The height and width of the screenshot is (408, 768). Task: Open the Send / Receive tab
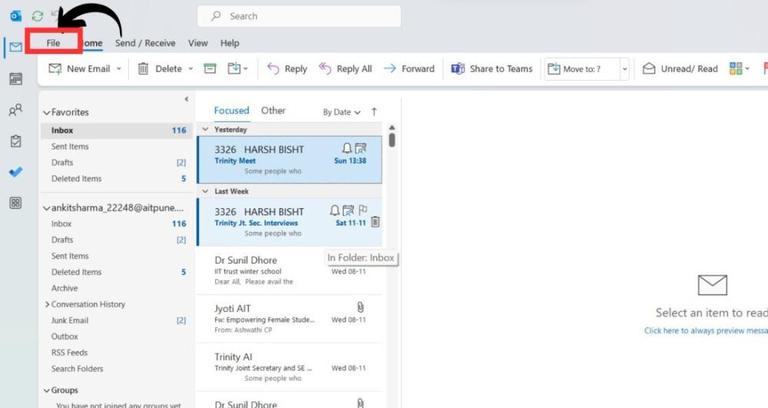tap(145, 43)
